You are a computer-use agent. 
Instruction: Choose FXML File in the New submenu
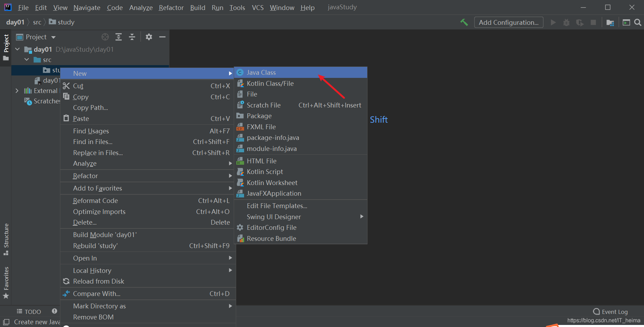click(301, 127)
